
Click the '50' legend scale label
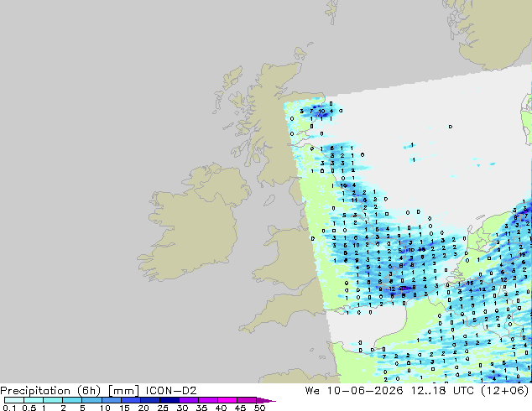click(x=260, y=408)
